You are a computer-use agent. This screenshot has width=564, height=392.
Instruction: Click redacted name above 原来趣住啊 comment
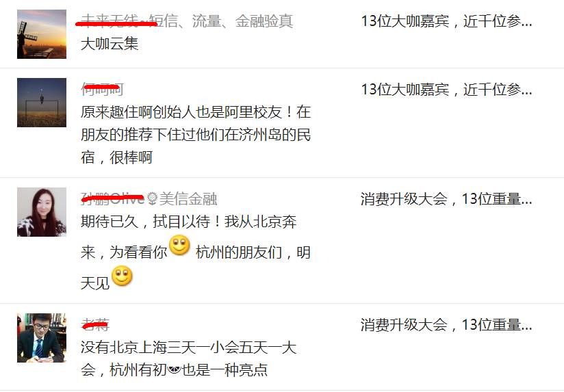tap(102, 89)
